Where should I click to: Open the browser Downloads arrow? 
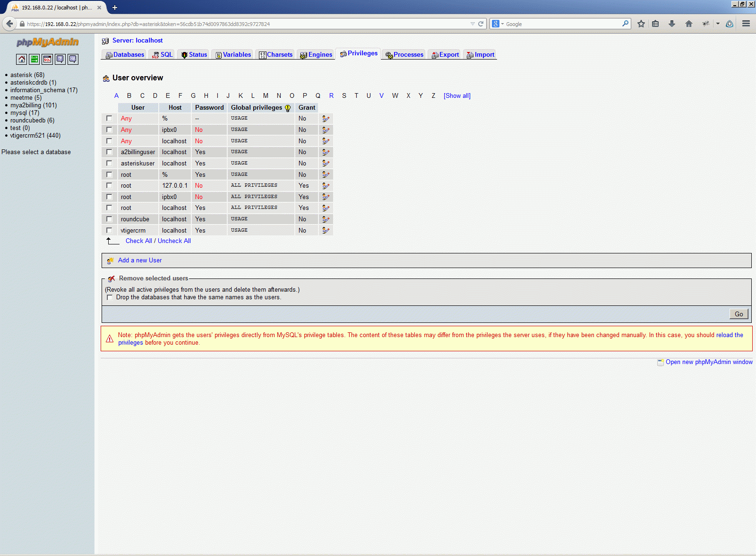pos(672,24)
